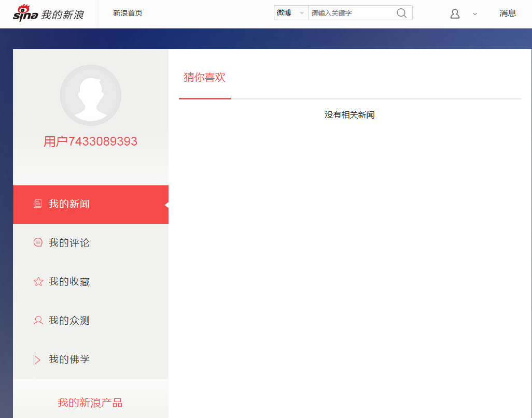The height and width of the screenshot is (418, 532).
Task: Click the 我的佛学 arrow icon
Action: 37,359
